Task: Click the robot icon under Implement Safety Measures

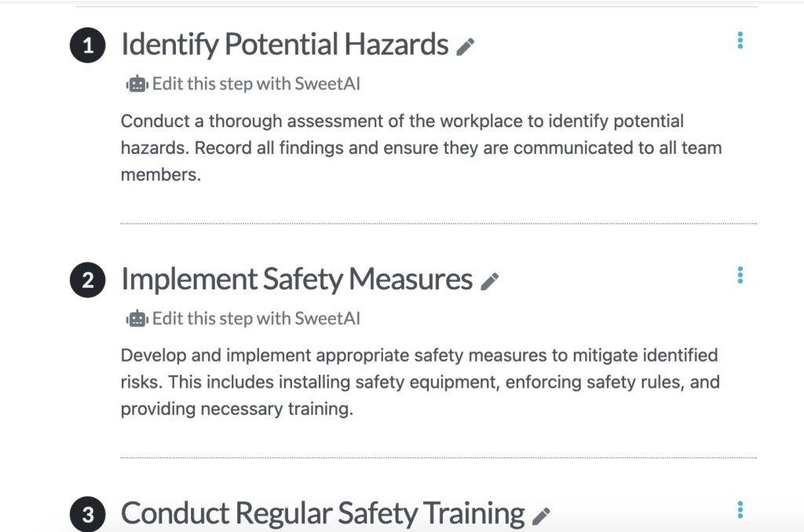Action: (x=137, y=319)
